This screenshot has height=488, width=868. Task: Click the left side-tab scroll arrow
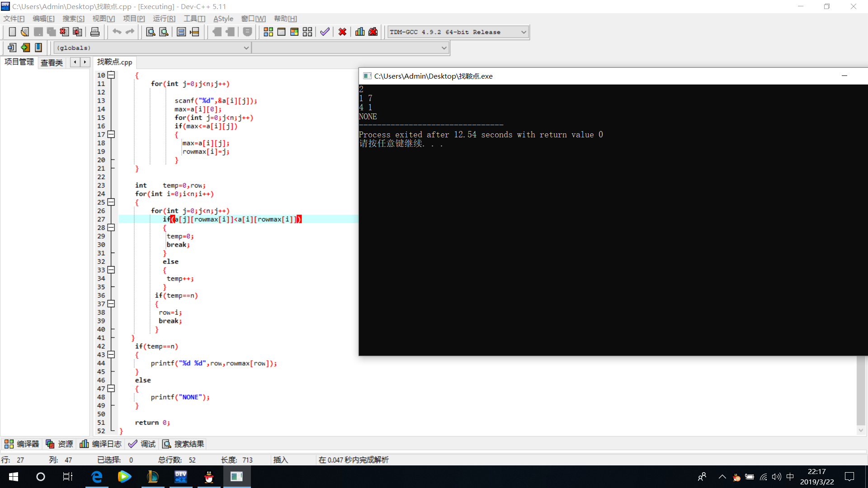coord(75,62)
